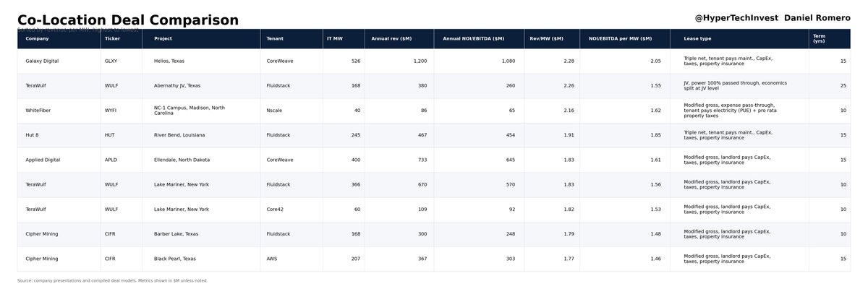Select the 366 IT MW value
The width and height of the screenshot is (868, 289).
[356, 184]
